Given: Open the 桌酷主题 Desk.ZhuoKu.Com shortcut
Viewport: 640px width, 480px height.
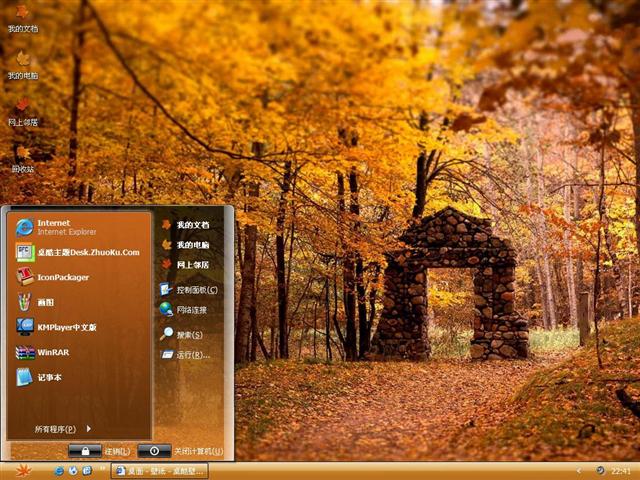Looking at the screenshot, I should tap(87, 252).
